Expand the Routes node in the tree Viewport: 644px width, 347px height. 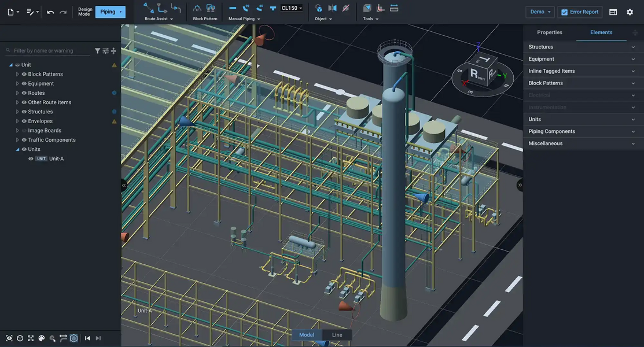pyautogui.click(x=18, y=93)
